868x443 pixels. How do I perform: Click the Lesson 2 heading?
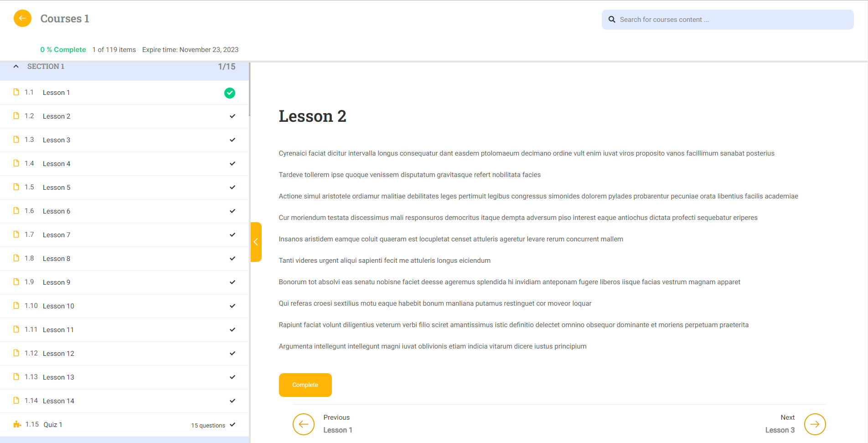[x=313, y=116]
